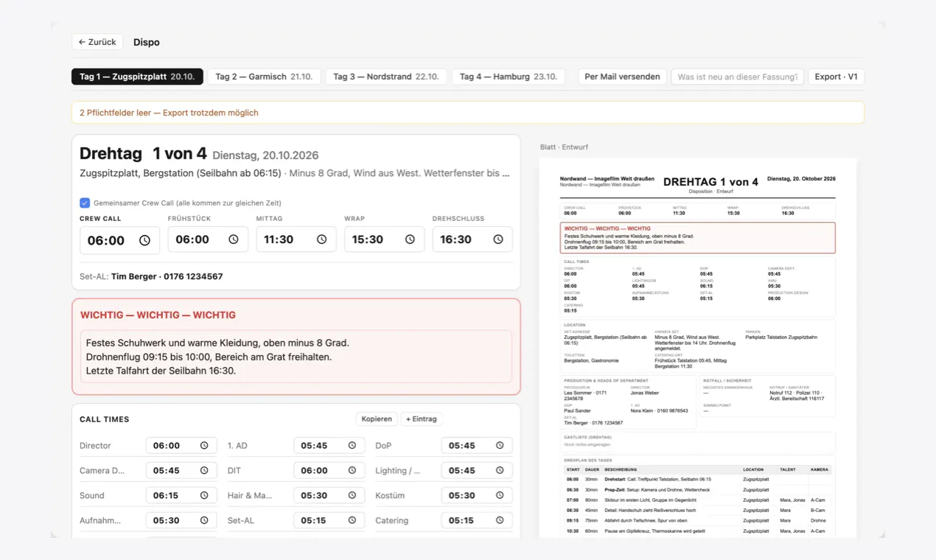Add a call time with + Eintrag

pyautogui.click(x=422, y=419)
